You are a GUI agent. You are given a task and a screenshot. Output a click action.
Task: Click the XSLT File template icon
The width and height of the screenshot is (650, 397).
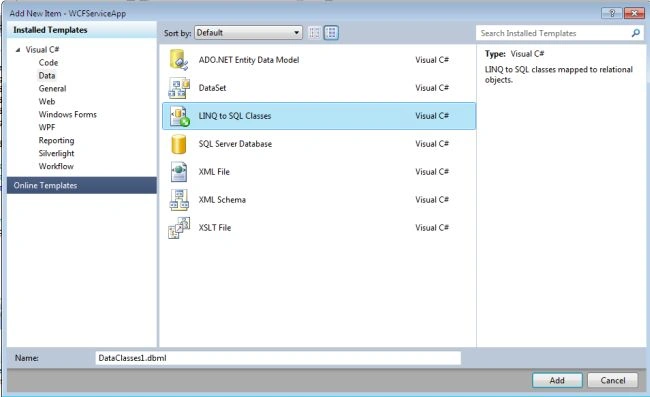[x=179, y=228]
